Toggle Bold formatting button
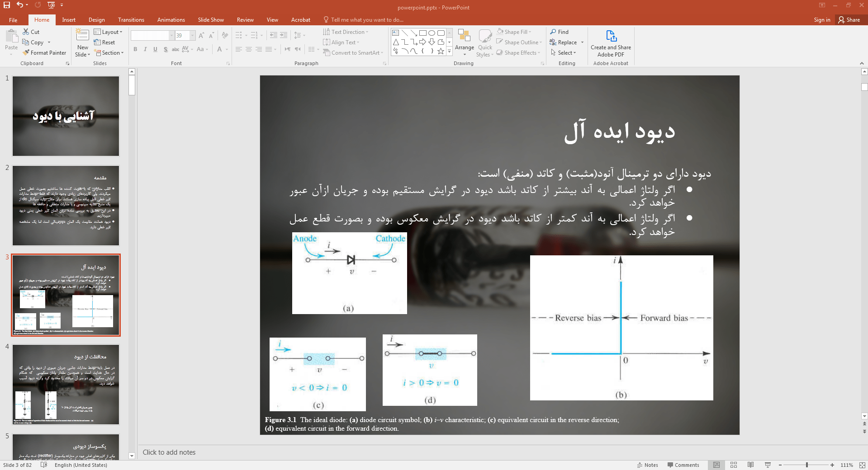The image size is (868, 470). [135, 49]
